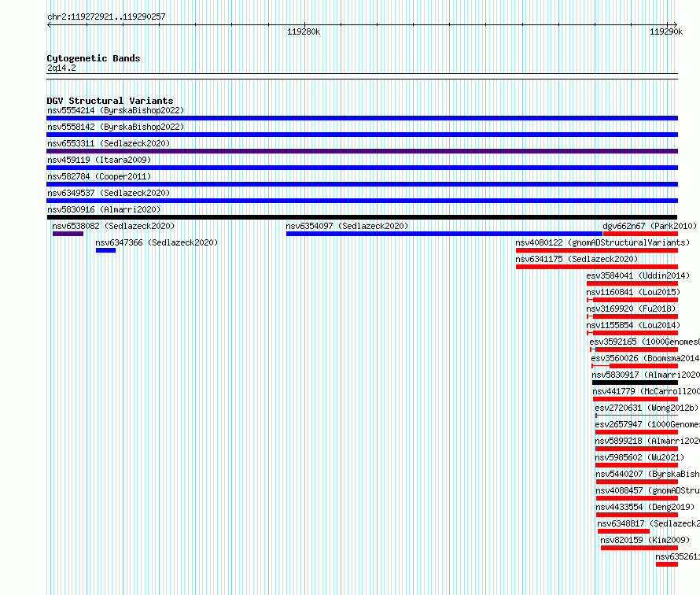Click the red bar under nsv6341175
Image resolution: width=700 pixels, height=595 pixels.
pos(597,267)
